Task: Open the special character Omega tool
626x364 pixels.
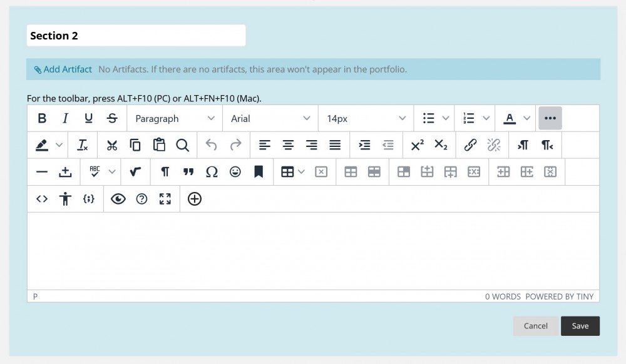Action: click(x=212, y=172)
